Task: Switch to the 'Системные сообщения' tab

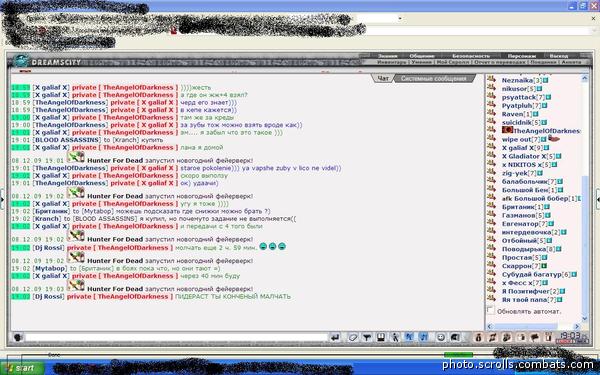Action: (x=433, y=79)
